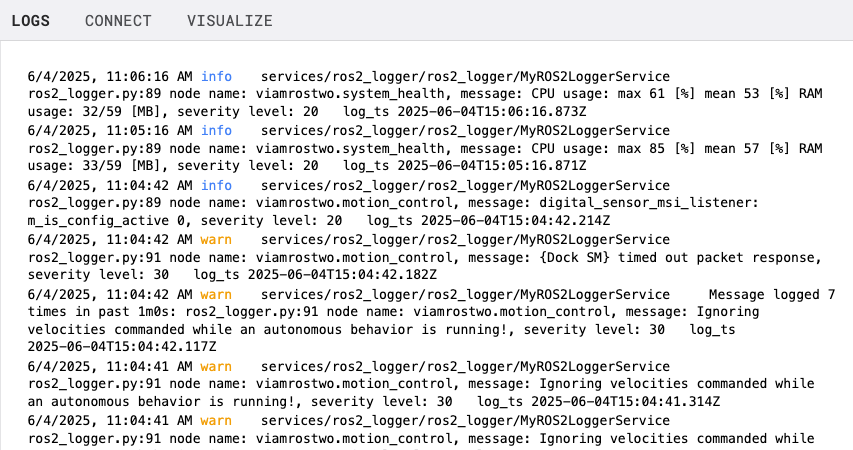Select log_ts 2025-06-04T15:04:41.314Z text
The image size is (853, 450).
click(x=598, y=402)
